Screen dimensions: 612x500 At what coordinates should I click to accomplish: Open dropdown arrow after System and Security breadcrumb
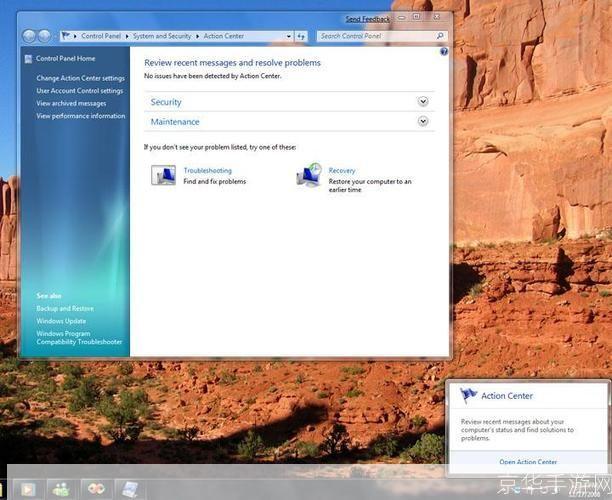tap(197, 36)
